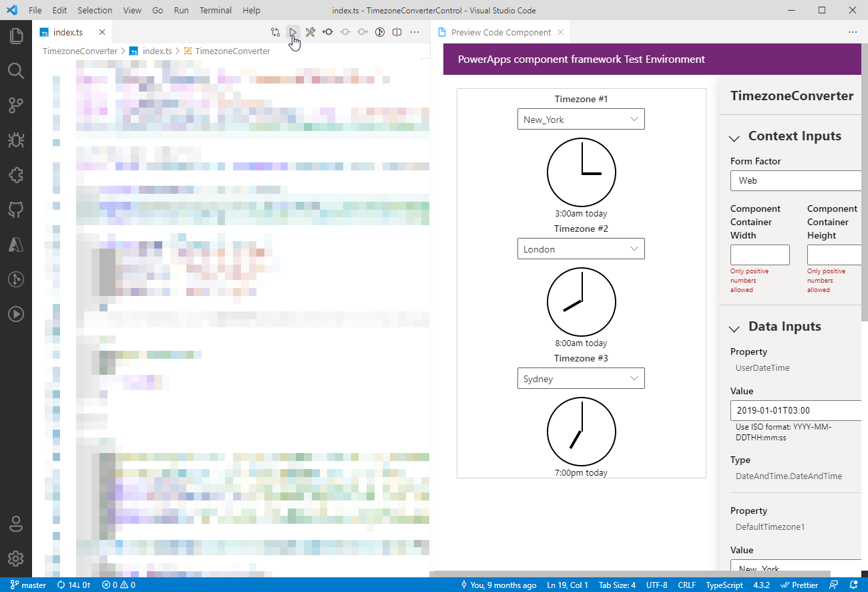Open the Explorer sidebar icon
868x592 pixels.
click(16, 36)
